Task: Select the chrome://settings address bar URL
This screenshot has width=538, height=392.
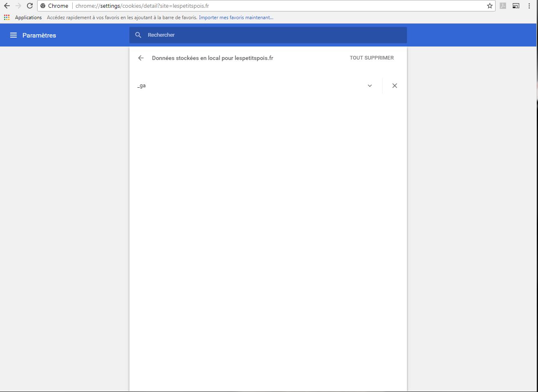Action: point(142,6)
